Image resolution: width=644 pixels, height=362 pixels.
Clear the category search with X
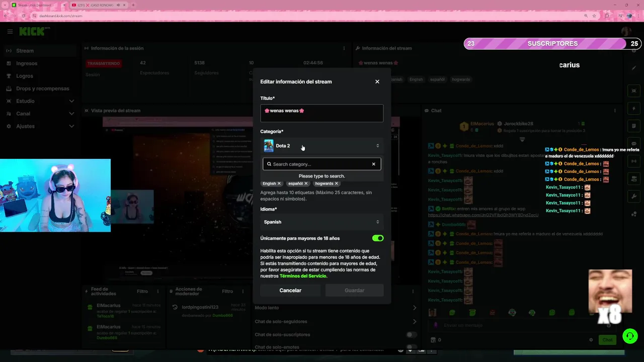[x=373, y=164]
